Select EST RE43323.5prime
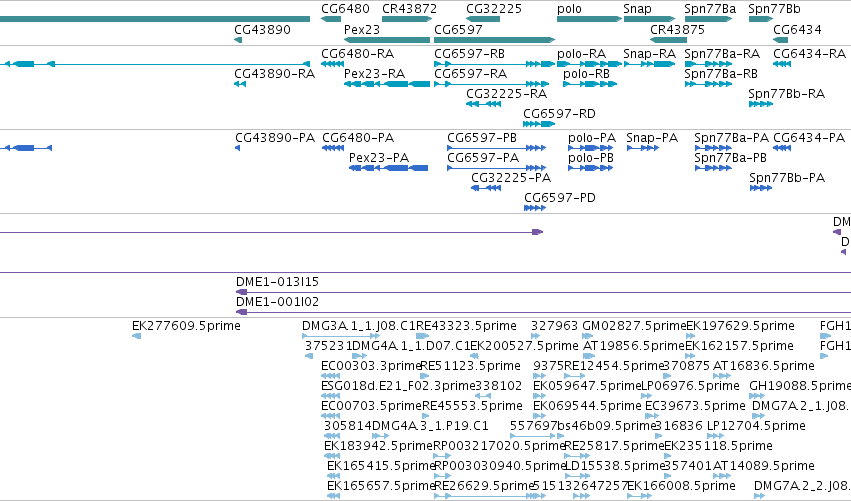851x501 pixels. click(466, 326)
